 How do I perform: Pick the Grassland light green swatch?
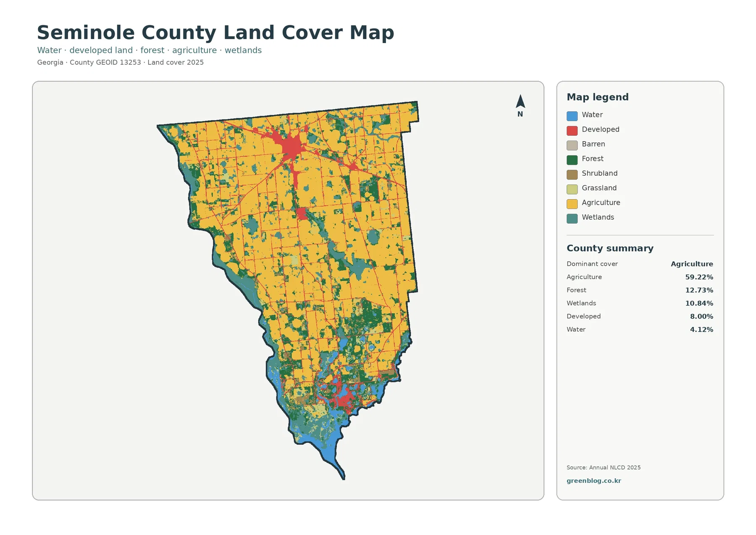tap(572, 189)
